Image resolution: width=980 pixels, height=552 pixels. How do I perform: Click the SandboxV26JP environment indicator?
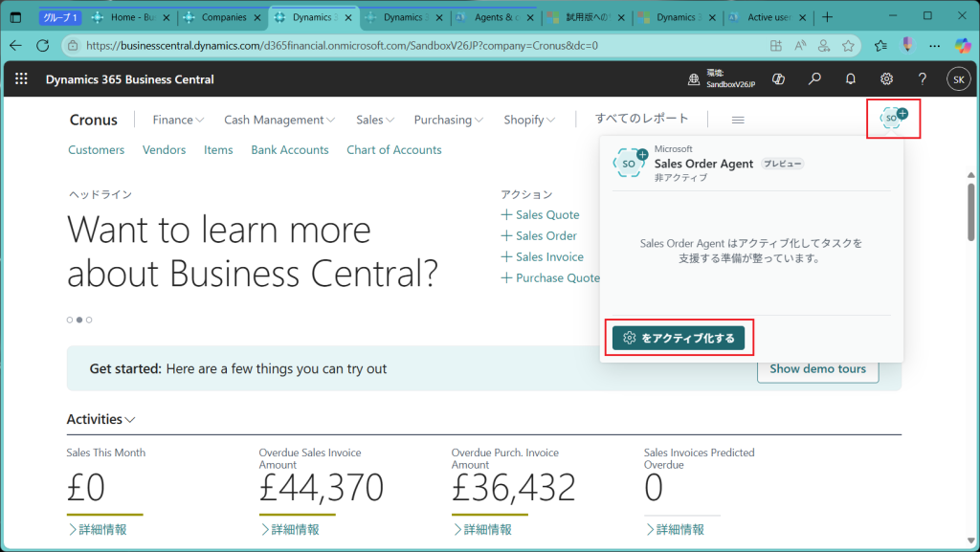[722, 79]
